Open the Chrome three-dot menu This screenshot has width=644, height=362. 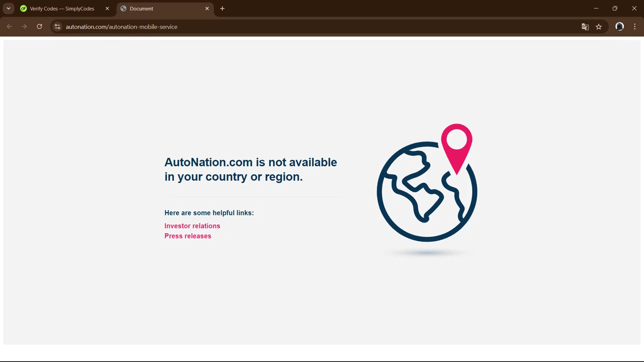pos(635,27)
